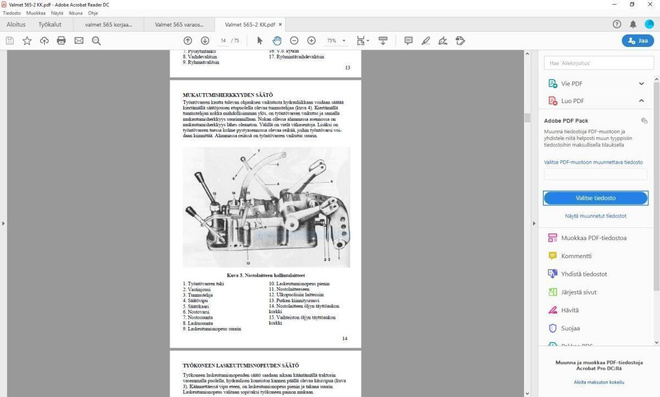Close the Valmet 565-2 KK.pdf tab

(280, 24)
